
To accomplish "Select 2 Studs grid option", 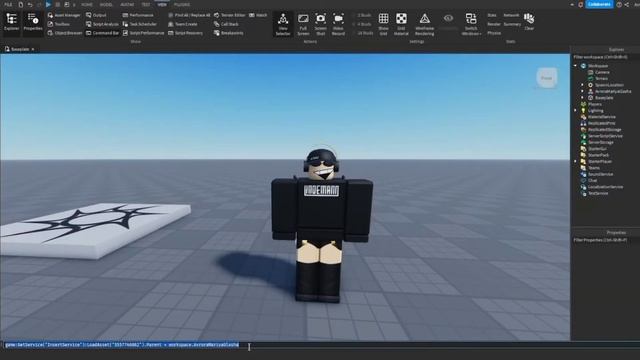I will point(362,15).
